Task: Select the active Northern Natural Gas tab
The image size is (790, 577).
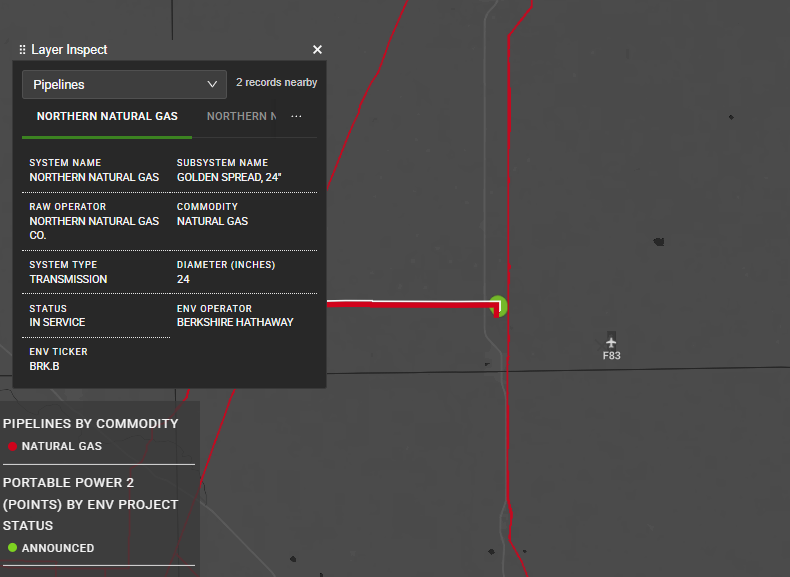Action: [x=107, y=117]
